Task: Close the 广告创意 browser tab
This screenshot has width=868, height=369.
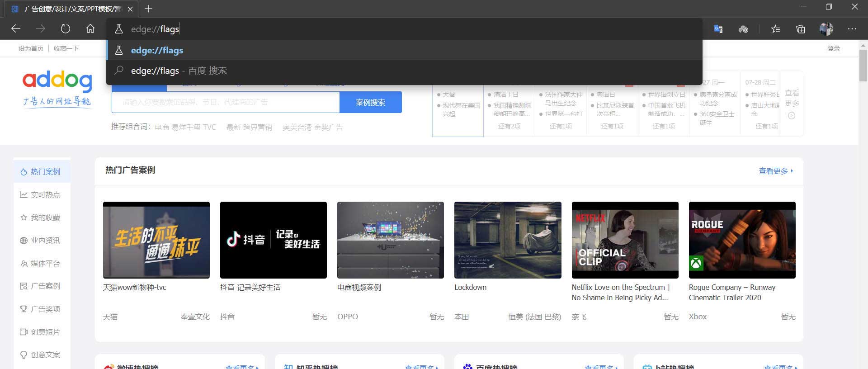Action: point(130,9)
